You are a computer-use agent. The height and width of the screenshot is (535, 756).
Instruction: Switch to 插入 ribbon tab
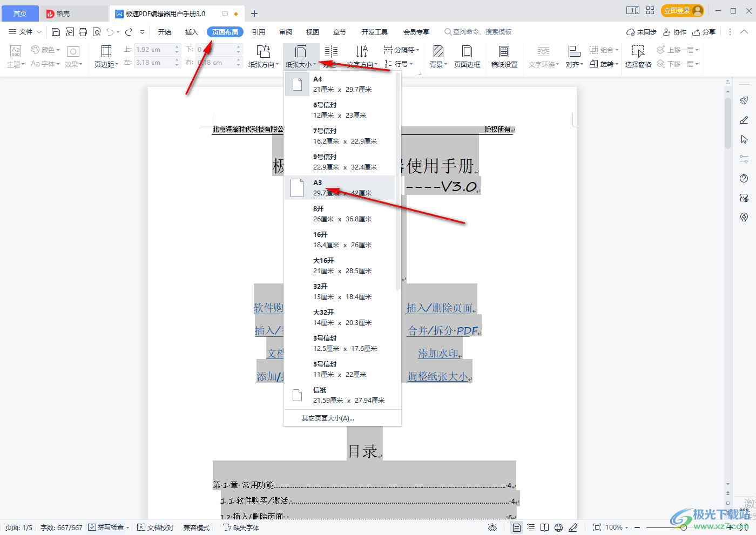[x=192, y=32]
